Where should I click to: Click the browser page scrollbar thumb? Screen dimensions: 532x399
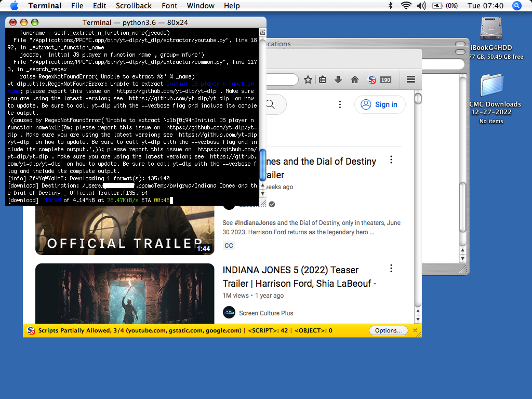coord(418,98)
